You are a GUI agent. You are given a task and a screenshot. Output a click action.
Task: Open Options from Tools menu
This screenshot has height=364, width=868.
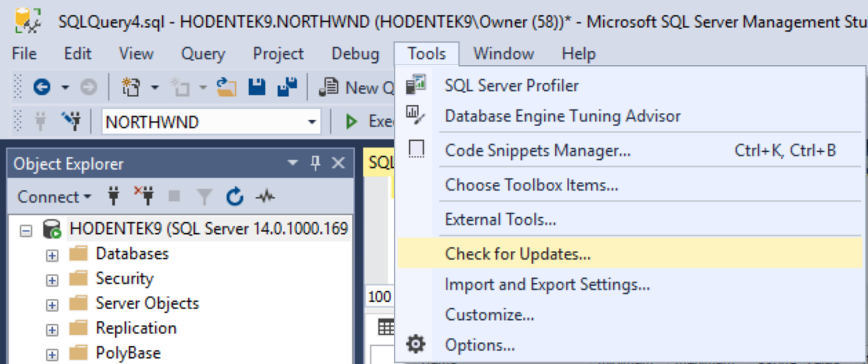pyautogui.click(x=630, y=345)
